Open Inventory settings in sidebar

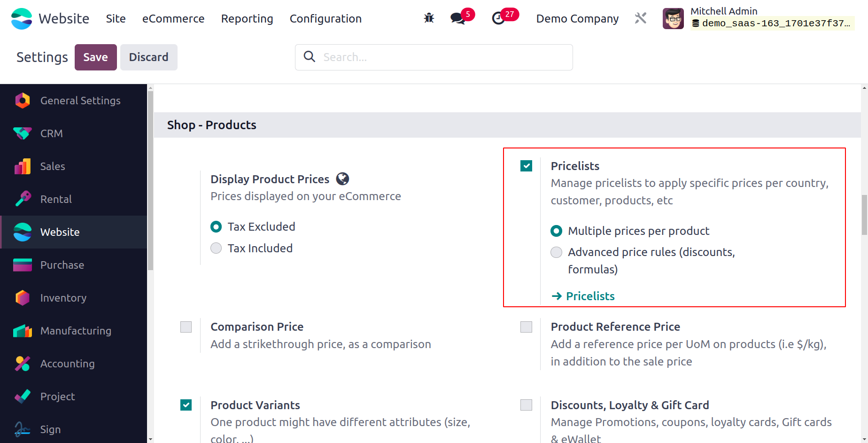[63, 298]
